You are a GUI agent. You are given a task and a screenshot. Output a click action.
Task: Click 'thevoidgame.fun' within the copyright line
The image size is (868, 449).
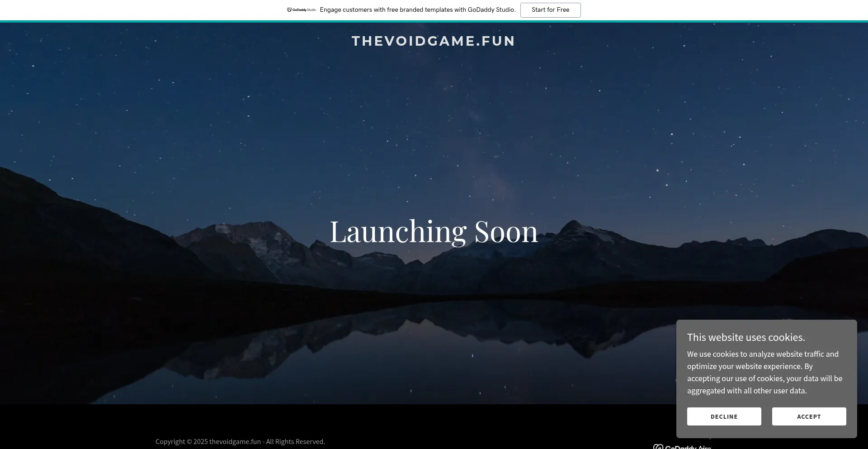[x=235, y=441]
